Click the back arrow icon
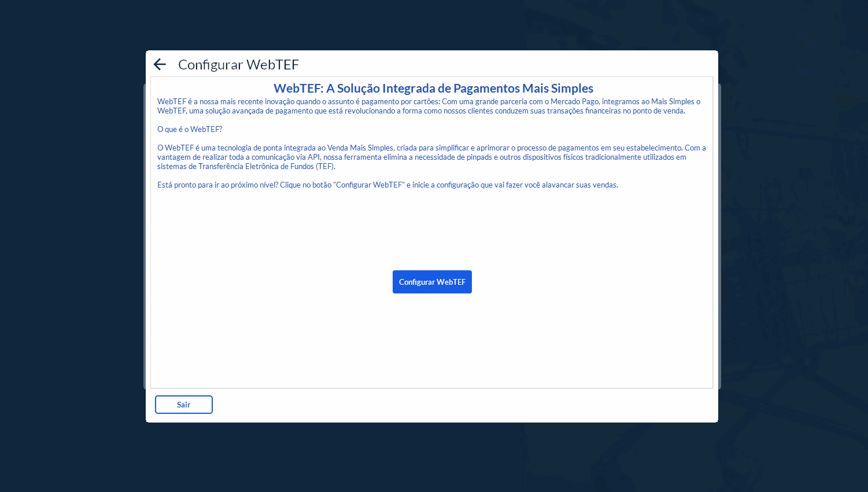Screen dimensions: 868x492 [160, 64]
